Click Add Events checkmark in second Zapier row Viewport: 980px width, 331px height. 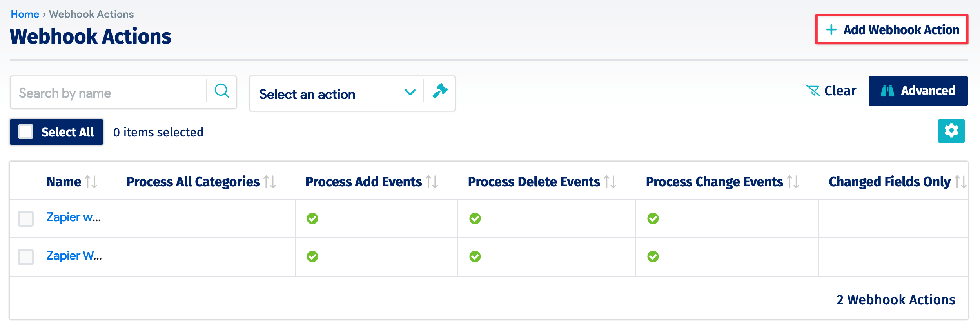[312, 256]
